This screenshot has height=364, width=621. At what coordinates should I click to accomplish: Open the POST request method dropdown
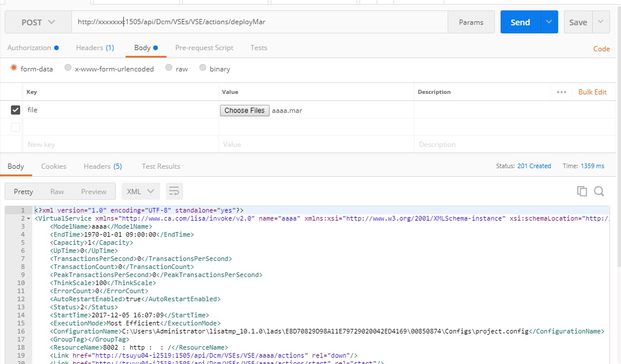[36, 21]
